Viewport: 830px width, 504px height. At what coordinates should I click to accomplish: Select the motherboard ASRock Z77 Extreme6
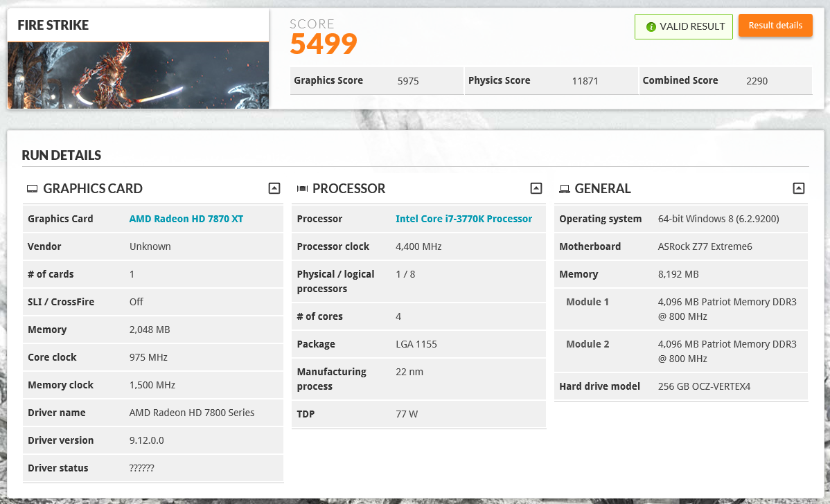[x=705, y=246]
